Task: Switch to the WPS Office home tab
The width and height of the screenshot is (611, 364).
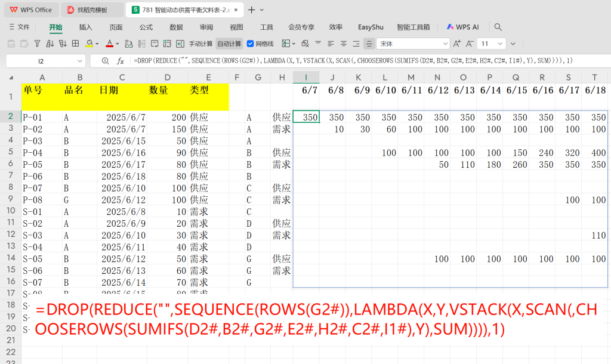Action: [31, 10]
